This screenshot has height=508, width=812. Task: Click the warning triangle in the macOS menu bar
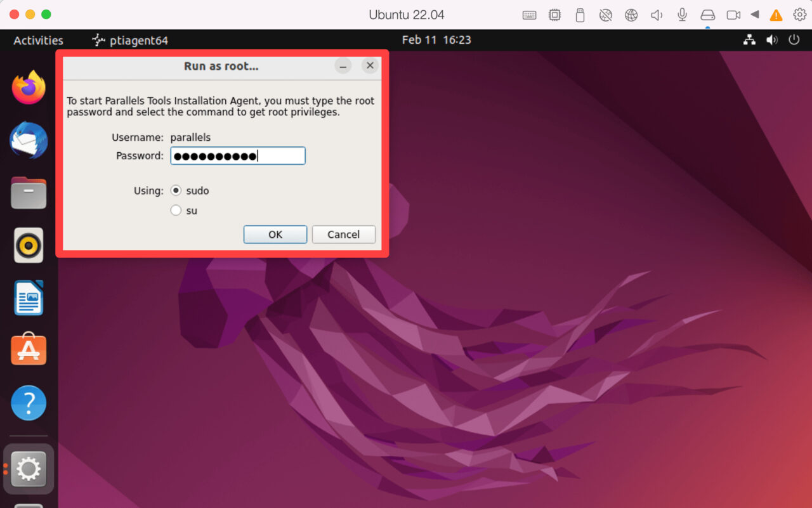(775, 14)
